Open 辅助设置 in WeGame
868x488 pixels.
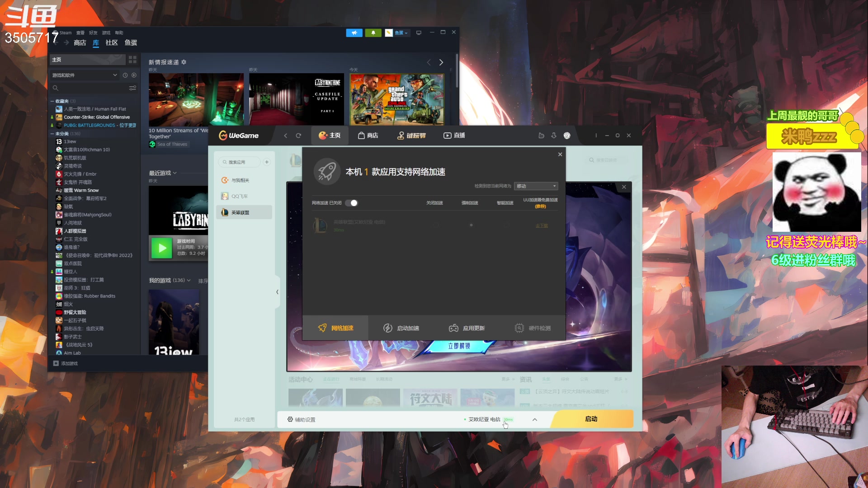coord(301,420)
